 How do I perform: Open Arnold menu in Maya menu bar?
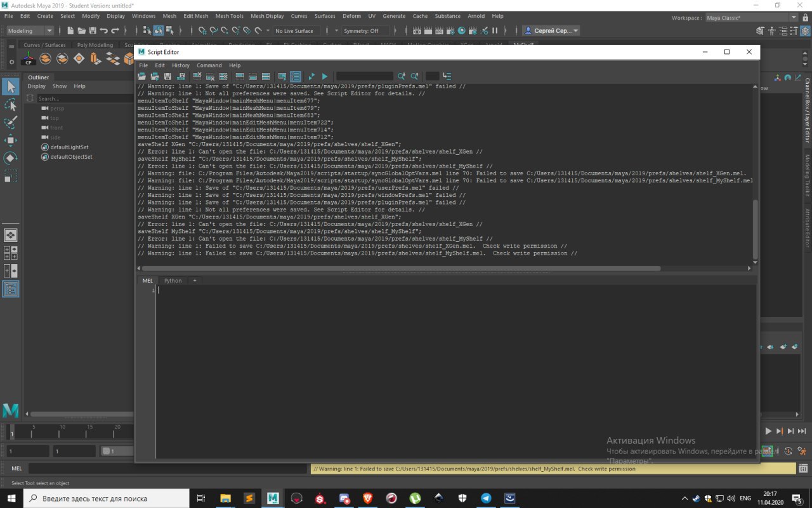476,16
